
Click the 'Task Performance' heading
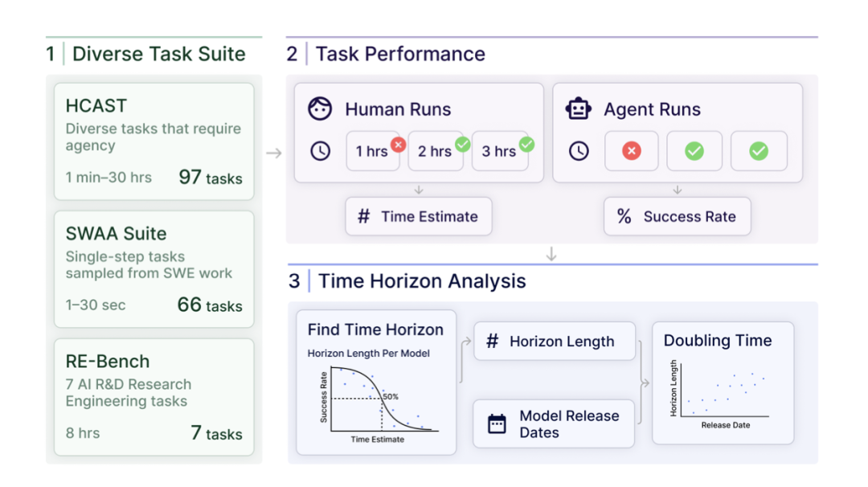(400, 54)
